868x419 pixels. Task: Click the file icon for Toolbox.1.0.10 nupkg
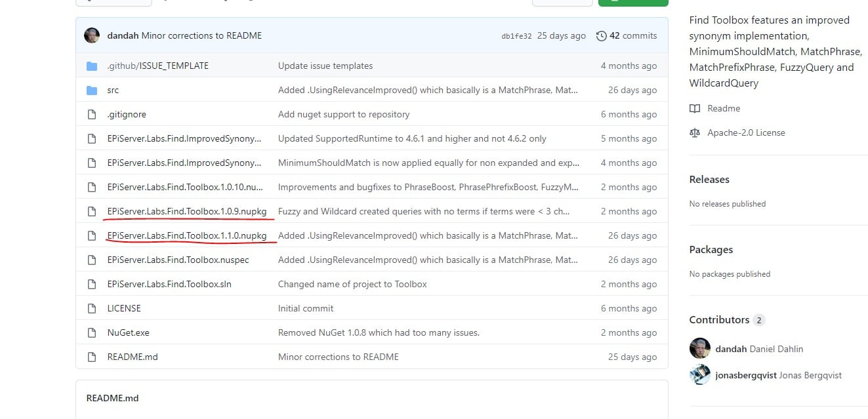92,187
